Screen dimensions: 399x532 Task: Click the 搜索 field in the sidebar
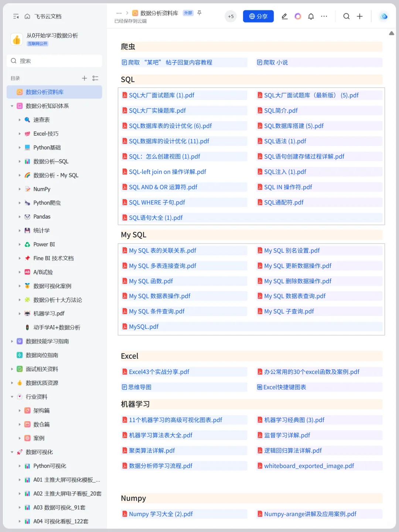click(54, 61)
